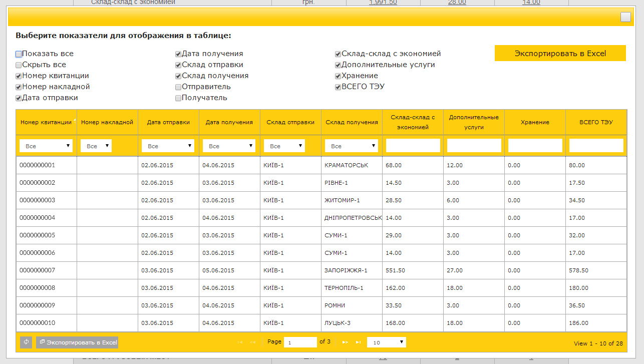Select receipt row 0000000001
The width and height of the screenshot is (644, 364).
(321, 165)
